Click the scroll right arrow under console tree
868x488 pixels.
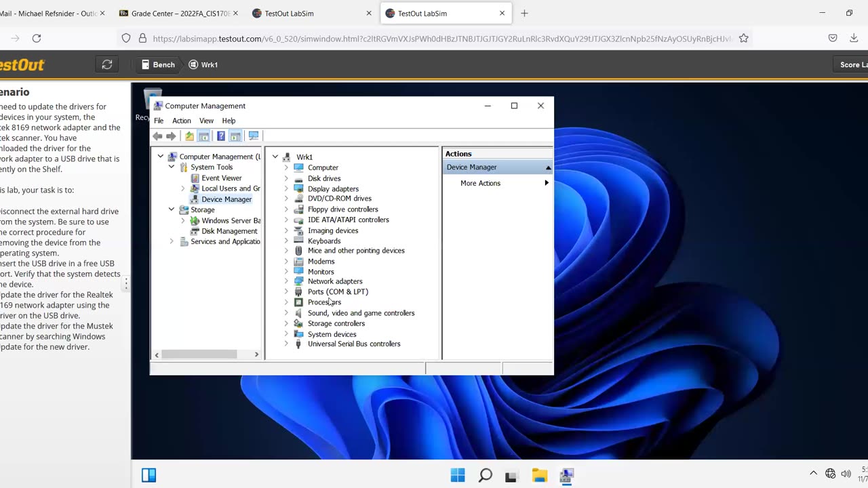(256, 354)
